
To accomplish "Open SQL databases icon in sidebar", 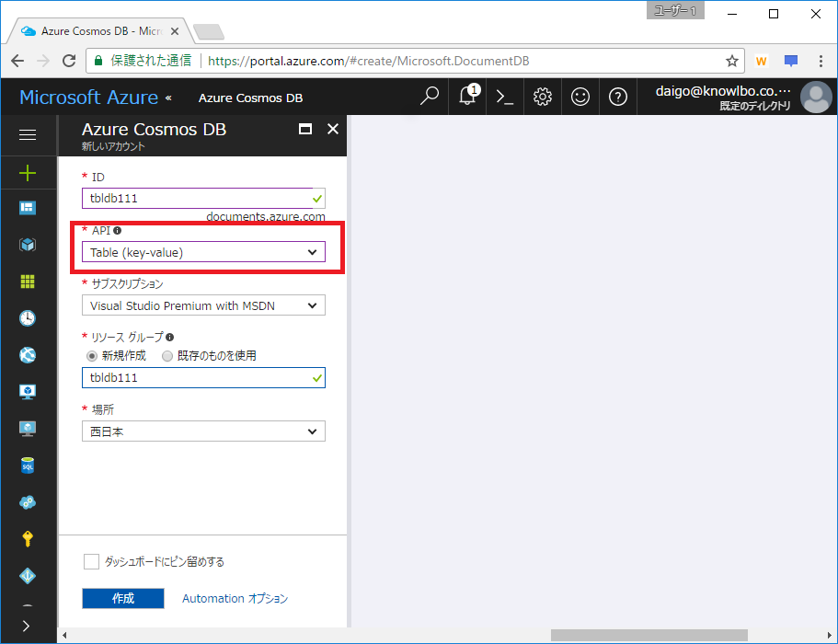I will tap(28, 466).
